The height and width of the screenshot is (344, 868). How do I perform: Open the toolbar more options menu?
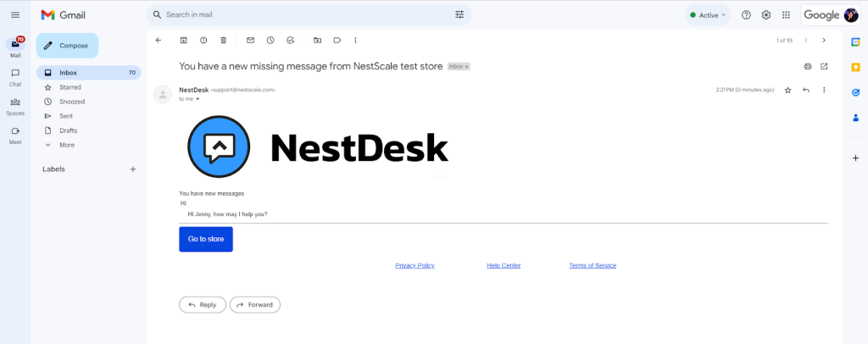tap(355, 40)
